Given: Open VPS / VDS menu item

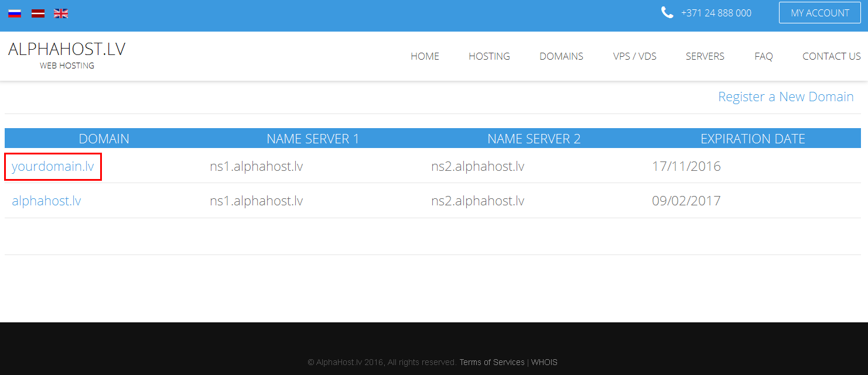Looking at the screenshot, I should point(635,56).
